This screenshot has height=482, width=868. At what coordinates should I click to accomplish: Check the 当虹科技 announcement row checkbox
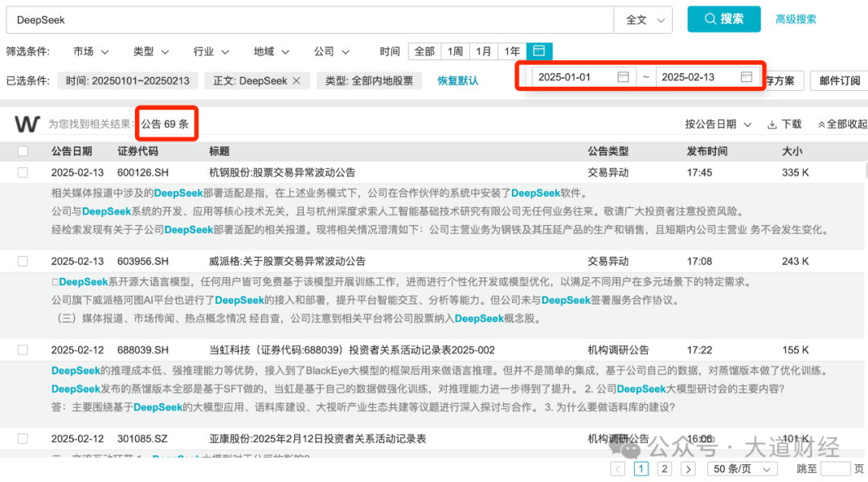click(x=23, y=349)
